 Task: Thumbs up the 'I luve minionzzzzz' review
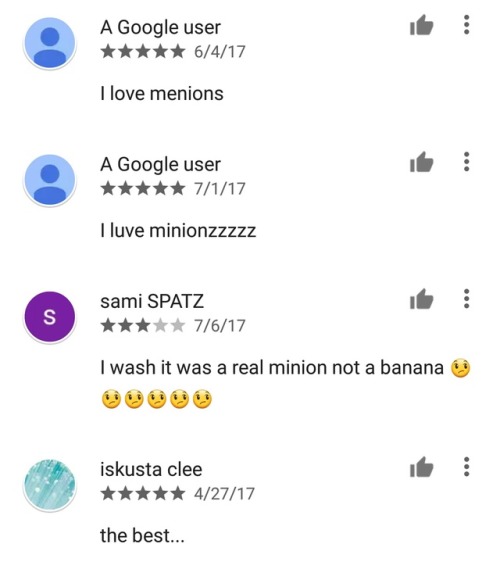tap(422, 162)
